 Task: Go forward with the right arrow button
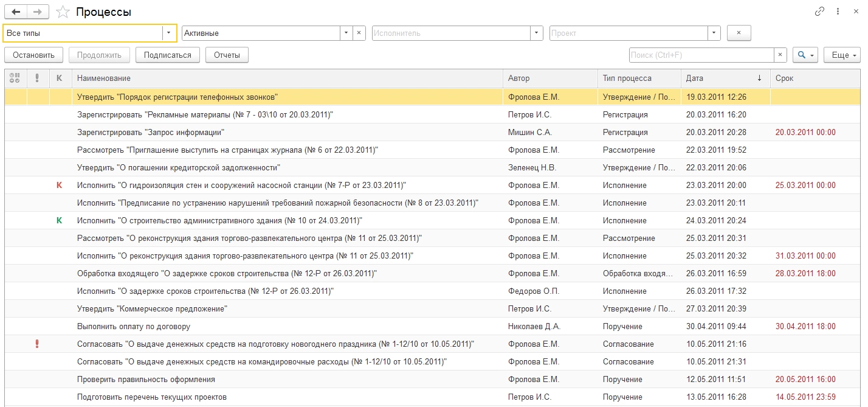(x=38, y=12)
